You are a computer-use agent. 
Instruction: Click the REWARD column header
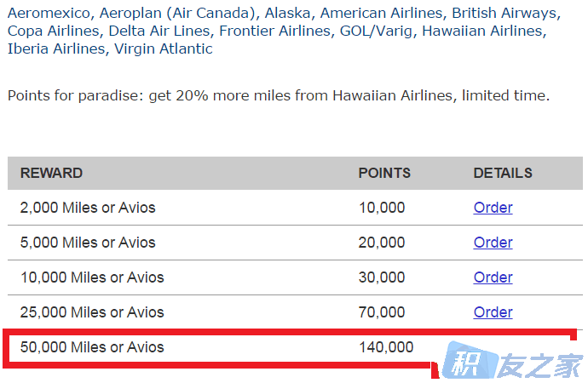(51, 173)
